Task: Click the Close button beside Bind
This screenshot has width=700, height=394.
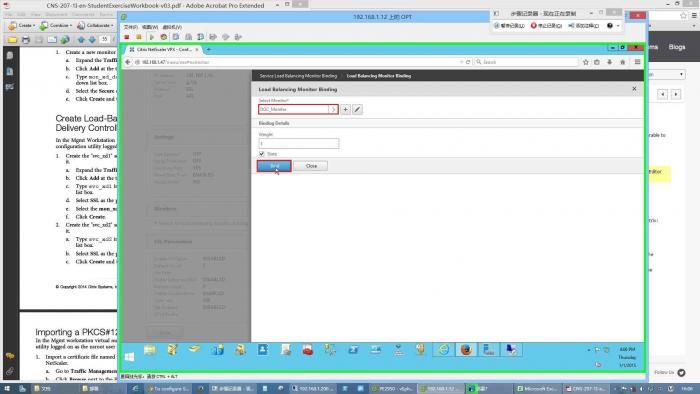Action: [311, 166]
